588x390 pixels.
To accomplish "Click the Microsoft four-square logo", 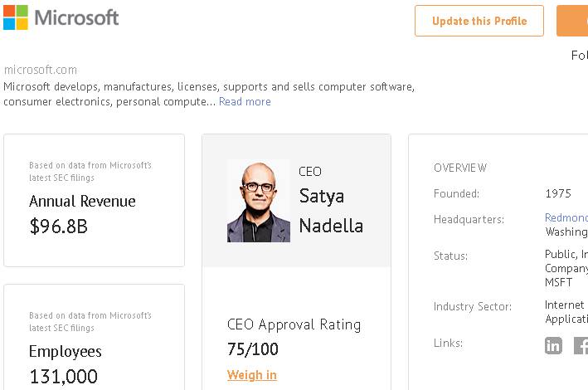I will [16, 17].
